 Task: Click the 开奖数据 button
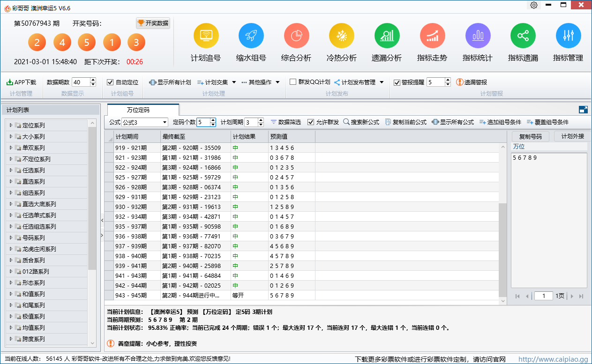pos(153,23)
